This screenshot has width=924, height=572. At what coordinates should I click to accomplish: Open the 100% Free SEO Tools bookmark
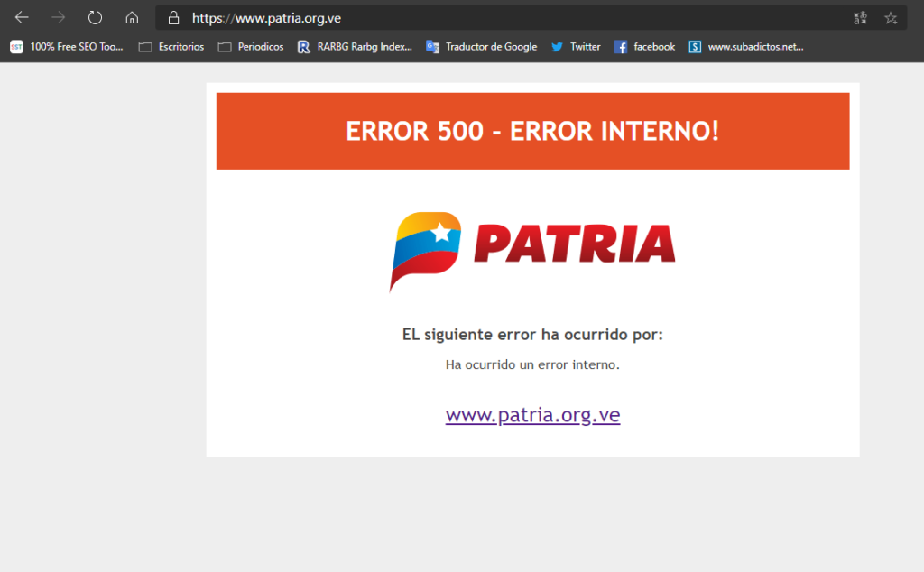coord(67,47)
